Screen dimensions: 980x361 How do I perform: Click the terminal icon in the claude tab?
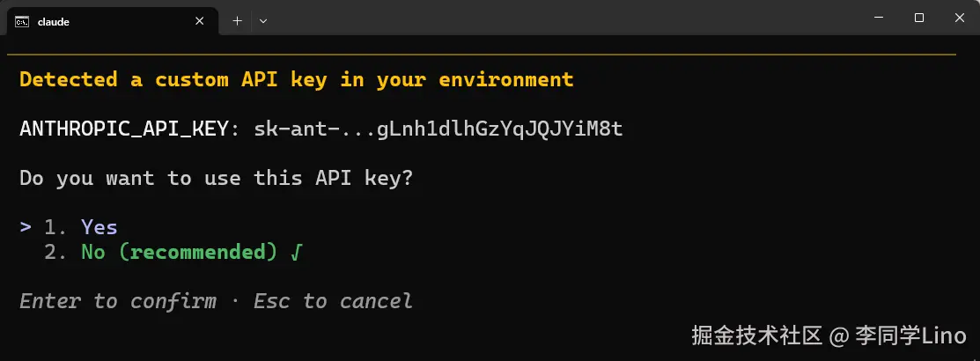[21, 20]
